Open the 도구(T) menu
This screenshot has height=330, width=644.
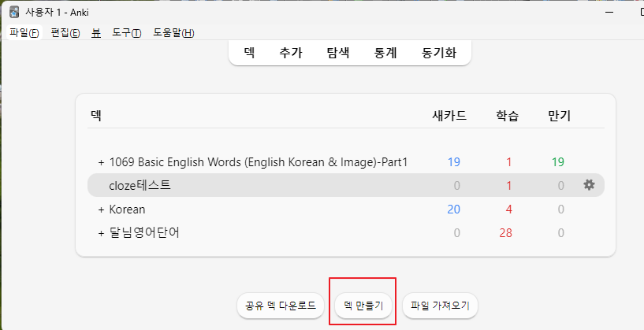tap(126, 33)
